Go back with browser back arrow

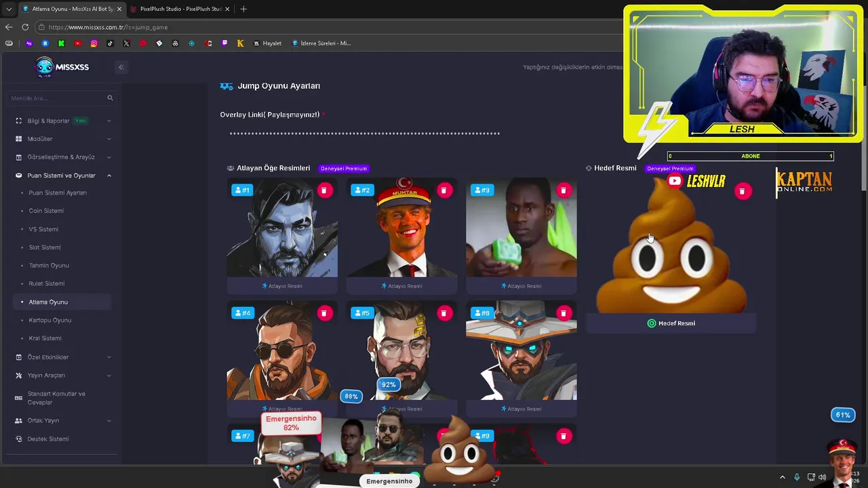coord(9,27)
